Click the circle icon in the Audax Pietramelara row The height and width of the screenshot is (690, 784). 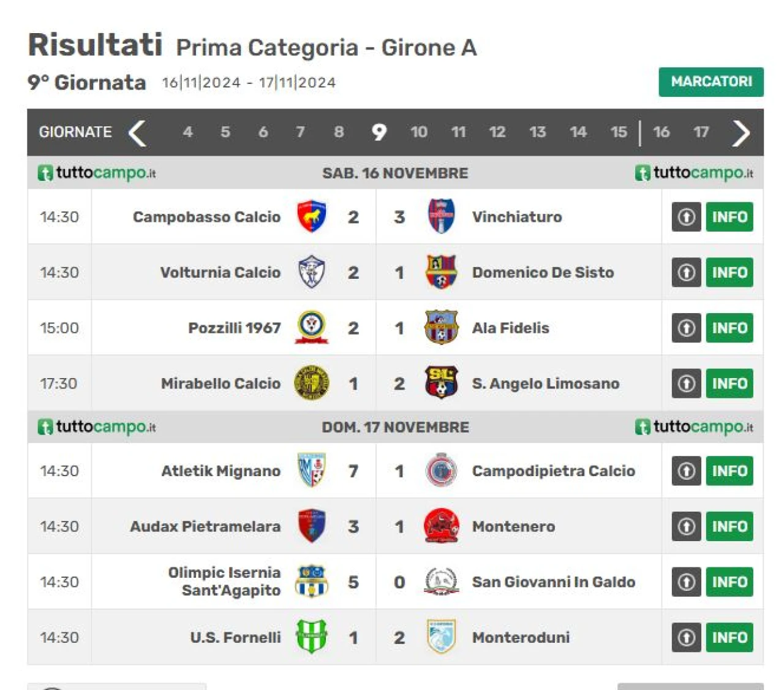coord(687,526)
